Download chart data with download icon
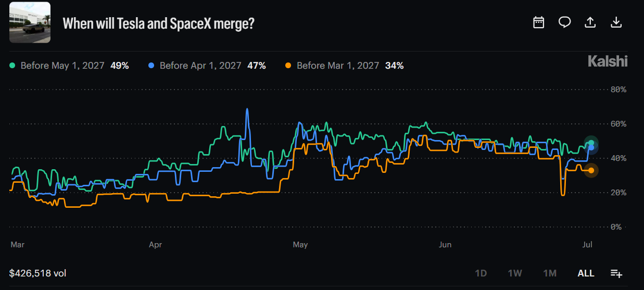 (x=616, y=22)
